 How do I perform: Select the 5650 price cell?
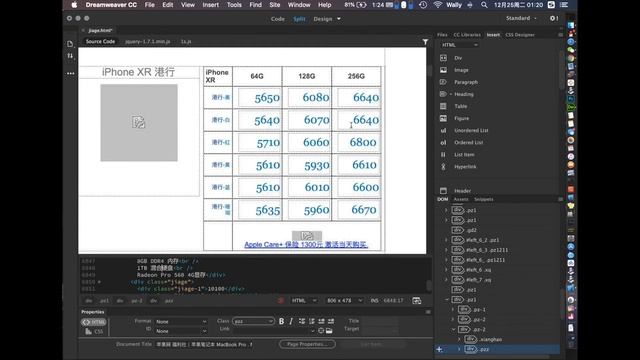(x=260, y=98)
